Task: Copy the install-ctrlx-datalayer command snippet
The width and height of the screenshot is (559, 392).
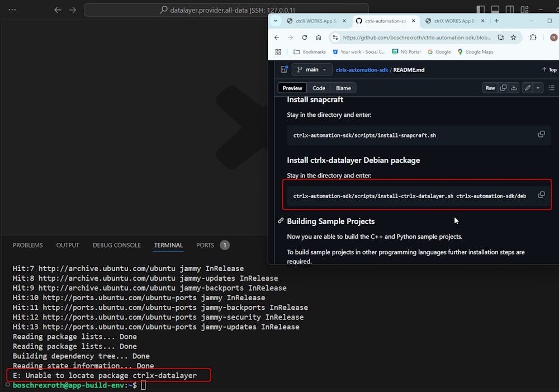Action: click(x=541, y=195)
